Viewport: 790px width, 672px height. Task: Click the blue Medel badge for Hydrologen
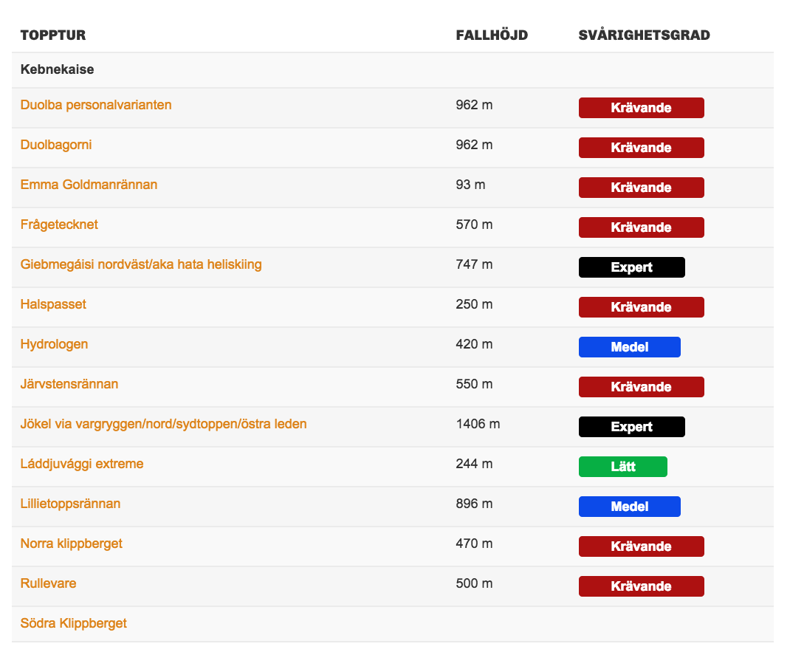[629, 347]
